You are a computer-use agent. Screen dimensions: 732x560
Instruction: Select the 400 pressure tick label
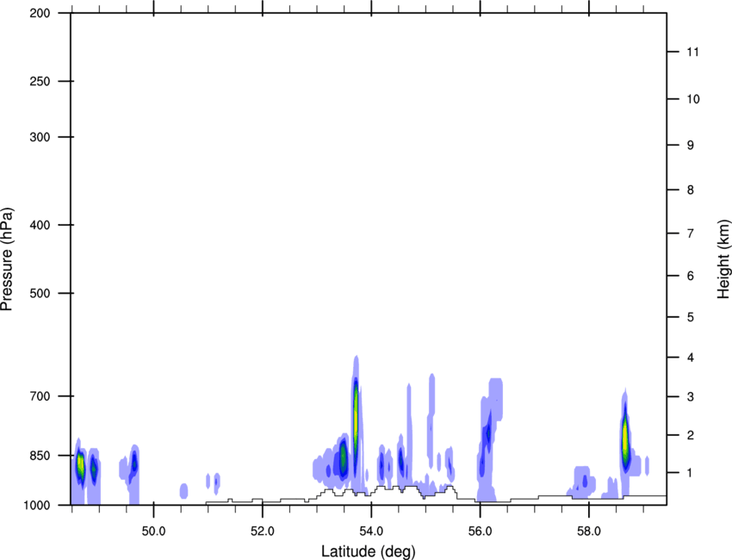click(x=40, y=225)
